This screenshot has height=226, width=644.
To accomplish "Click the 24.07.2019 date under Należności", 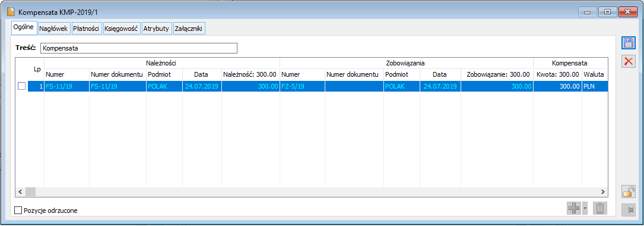I will [202, 86].
